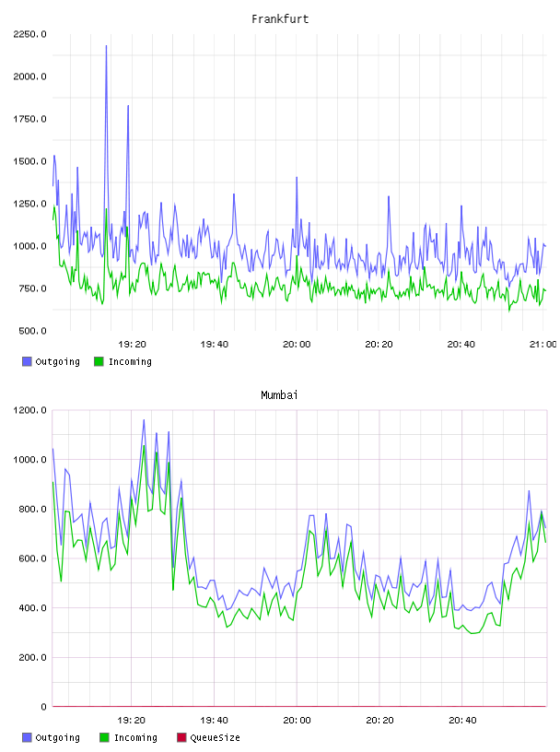Viewport: 560px width, 752px height.
Task: Click the green Incoming swatch in Mumbai legend
Action: click(x=104, y=737)
